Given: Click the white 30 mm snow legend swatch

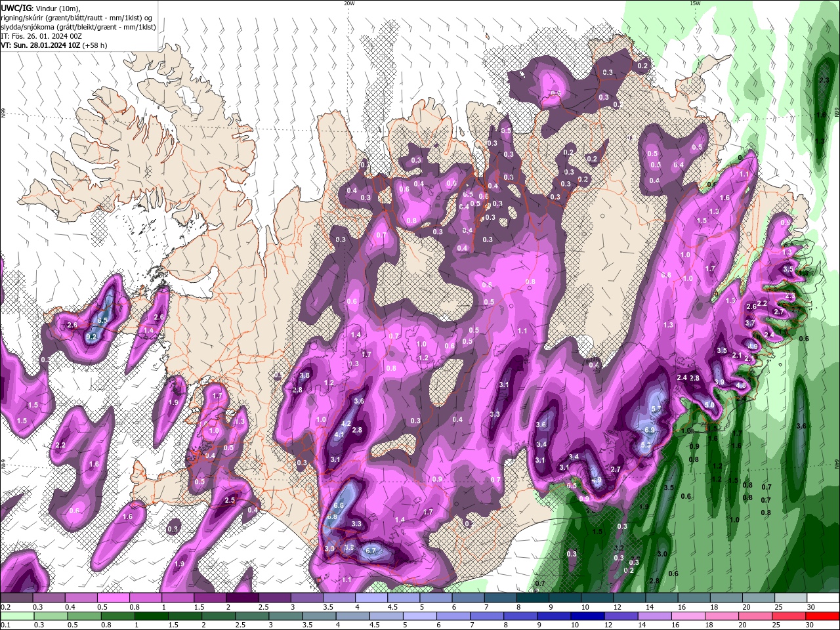Looking at the screenshot, I should click(x=823, y=598).
